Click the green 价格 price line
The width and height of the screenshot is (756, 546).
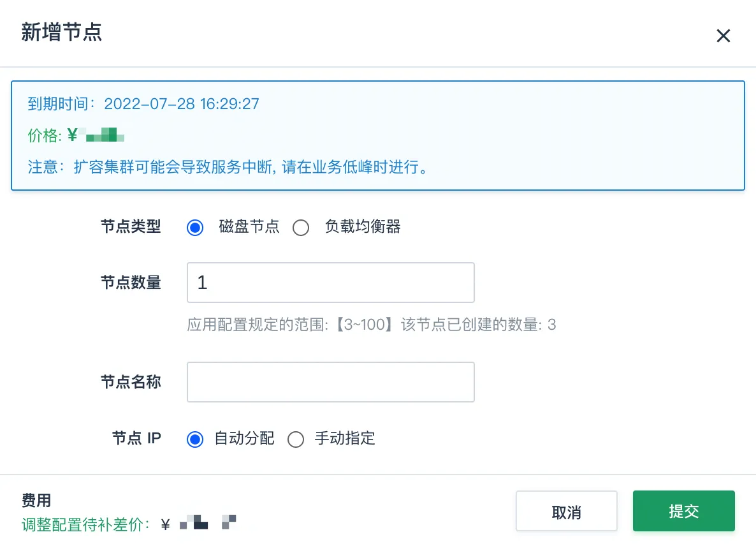(x=76, y=135)
